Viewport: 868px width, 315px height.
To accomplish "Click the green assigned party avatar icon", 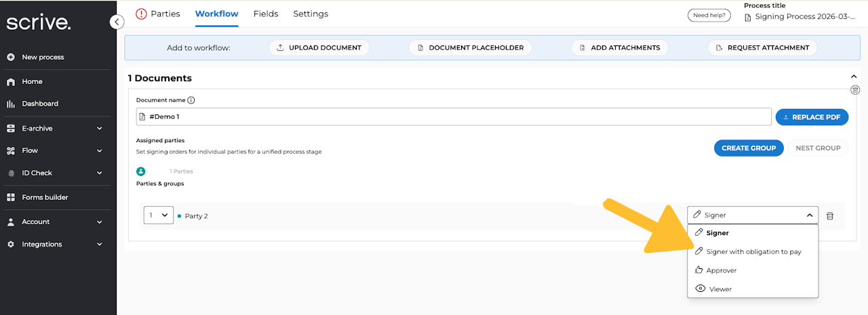I will (141, 171).
